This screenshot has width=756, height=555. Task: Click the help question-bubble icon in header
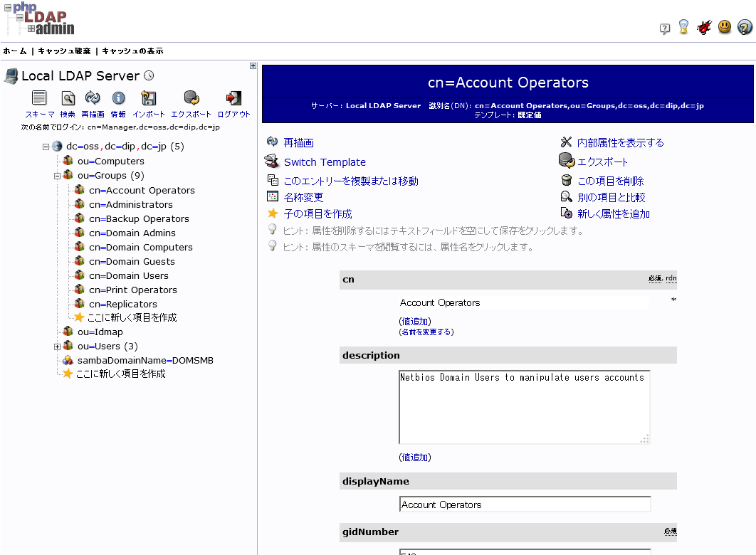[x=664, y=28]
